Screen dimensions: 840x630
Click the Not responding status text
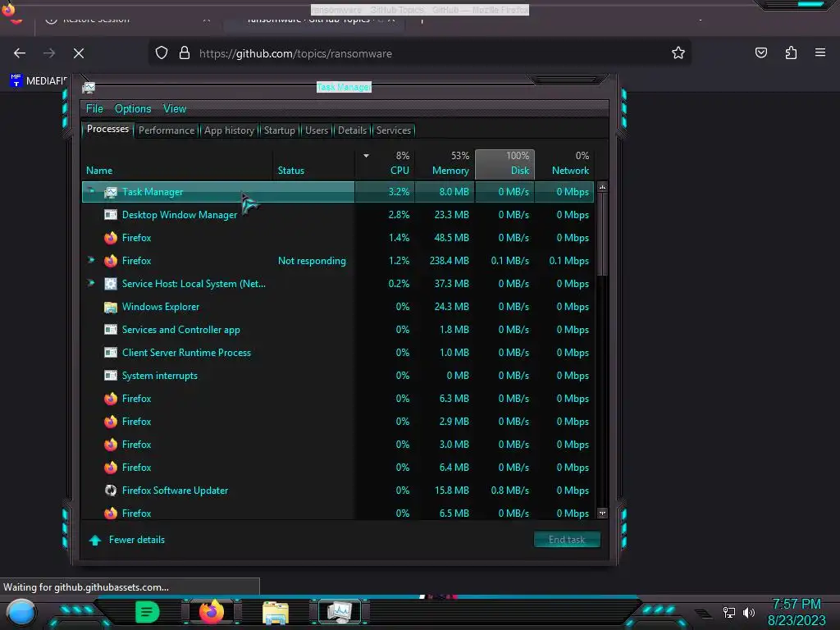click(312, 261)
